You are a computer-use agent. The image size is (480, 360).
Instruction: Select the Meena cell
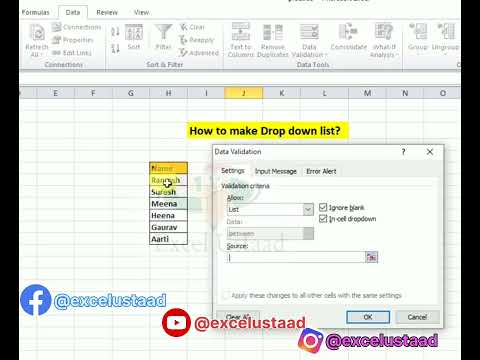point(168,204)
